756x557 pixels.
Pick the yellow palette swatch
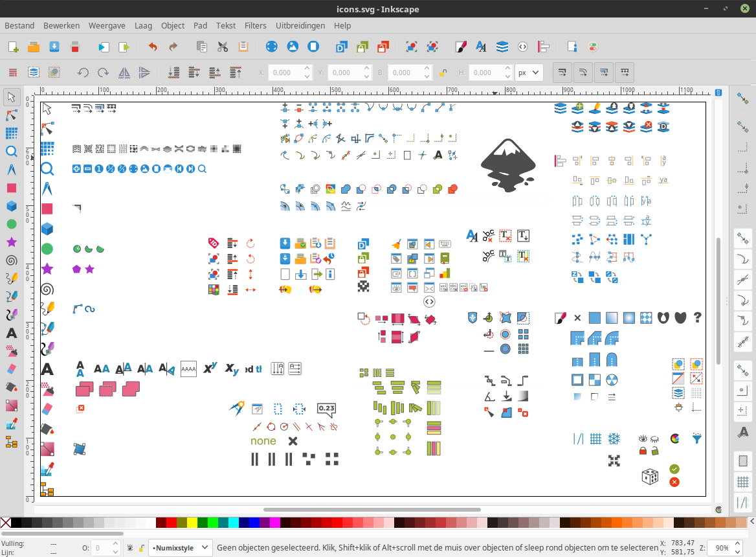[x=192, y=523]
